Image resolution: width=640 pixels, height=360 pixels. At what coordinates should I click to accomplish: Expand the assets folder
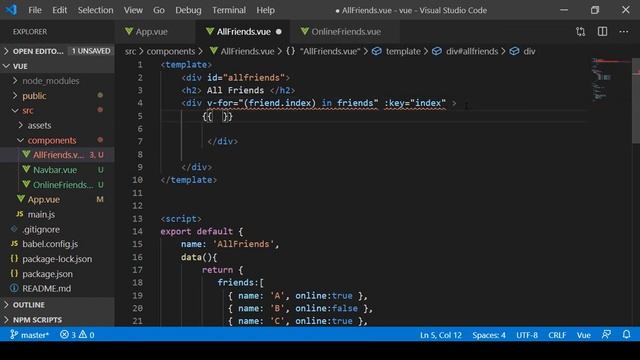click(57, 125)
